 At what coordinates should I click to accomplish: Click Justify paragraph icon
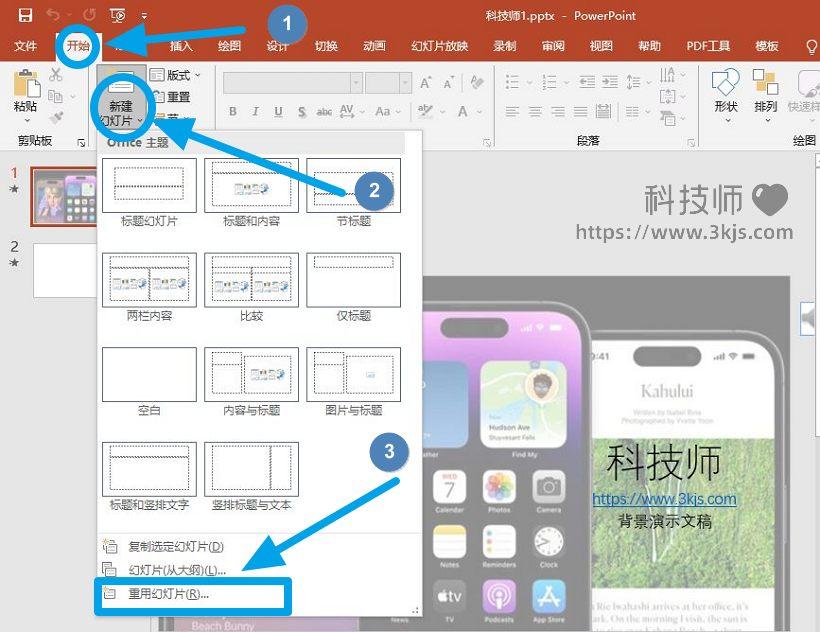point(580,111)
